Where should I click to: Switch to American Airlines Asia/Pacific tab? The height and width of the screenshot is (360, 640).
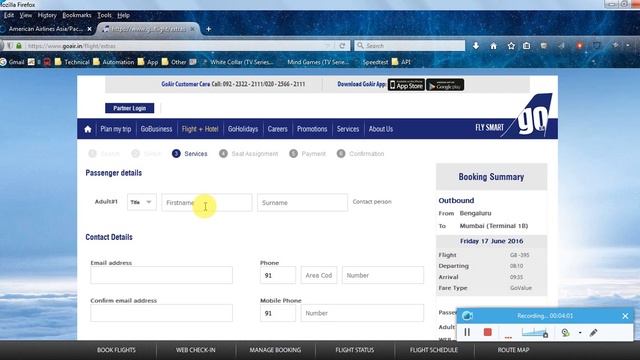coord(46,29)
